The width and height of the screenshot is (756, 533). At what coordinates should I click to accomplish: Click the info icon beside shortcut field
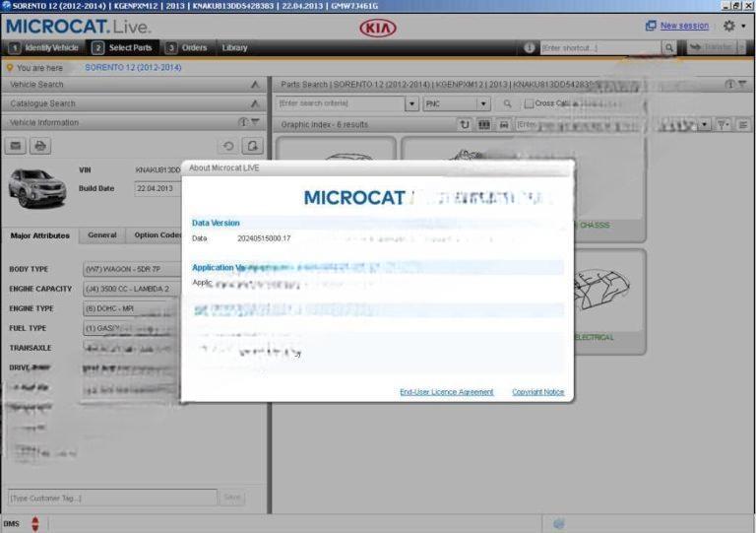pos(529,47)
